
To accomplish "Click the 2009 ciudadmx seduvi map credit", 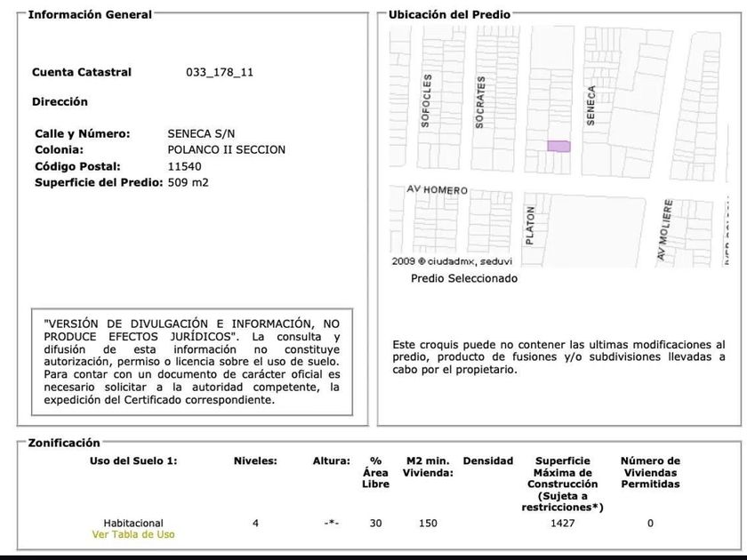I will (452, 261).
